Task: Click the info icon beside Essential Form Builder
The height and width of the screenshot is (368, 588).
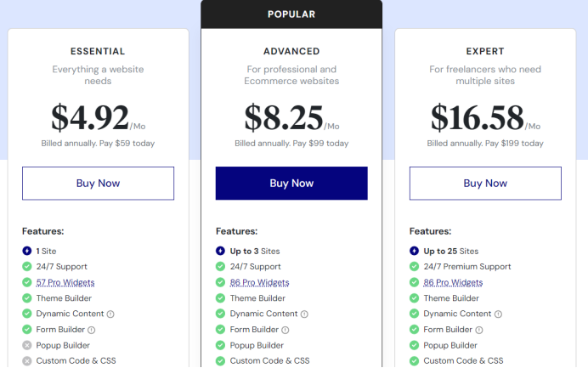Action: pos(92,330)
